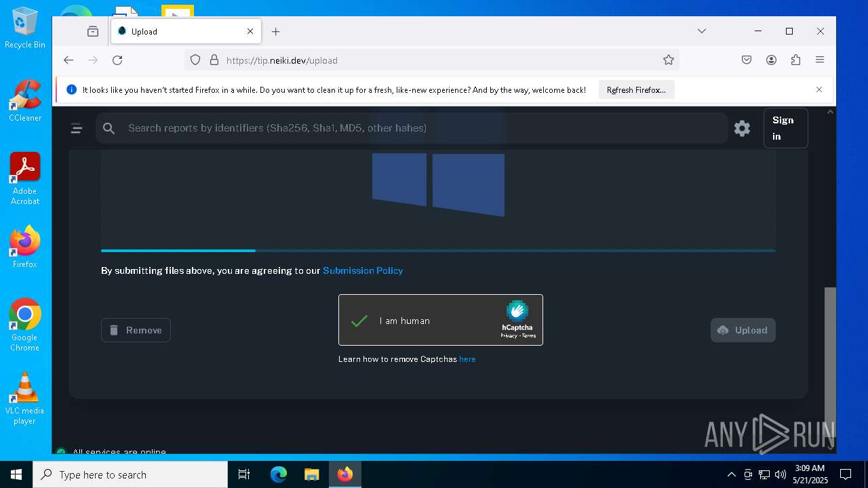Open Recycle Bin desktop icon
This screenshot has height=488, width=868.
coord(25,28)
